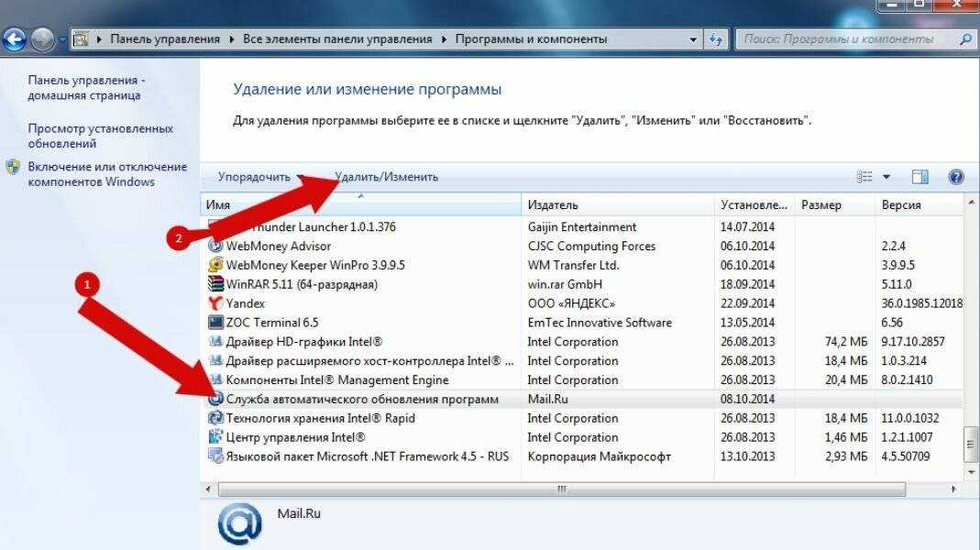
Task: Sort by Имя column header
Action: click(x=361, y=204)
